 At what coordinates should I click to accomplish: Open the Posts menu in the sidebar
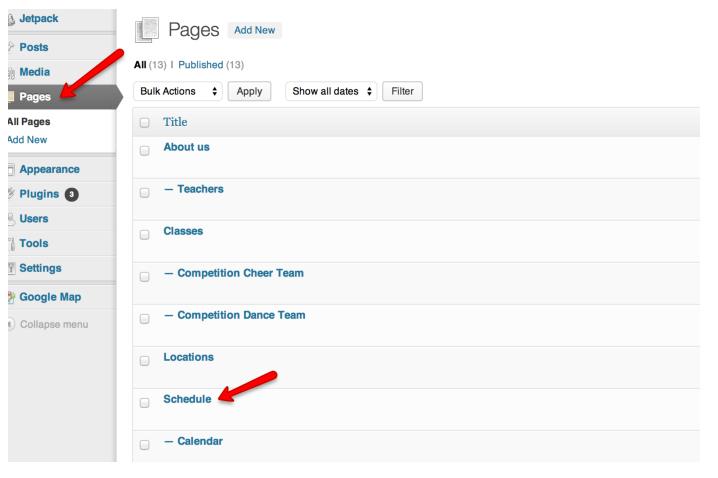click(x=33, y=48)
